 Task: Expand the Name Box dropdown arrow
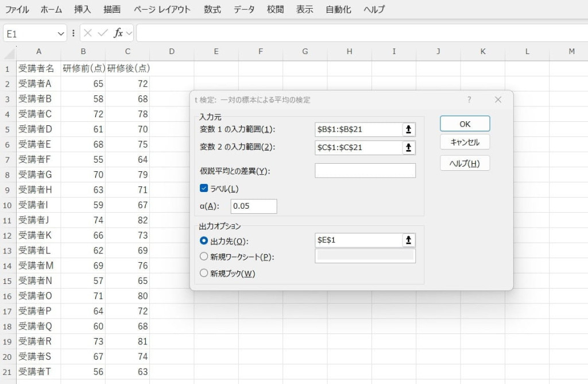[61, 34]
